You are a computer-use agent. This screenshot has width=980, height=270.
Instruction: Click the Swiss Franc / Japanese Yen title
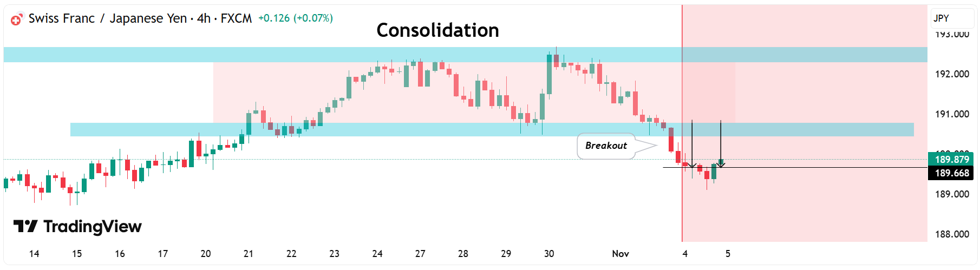pos(107,18)
